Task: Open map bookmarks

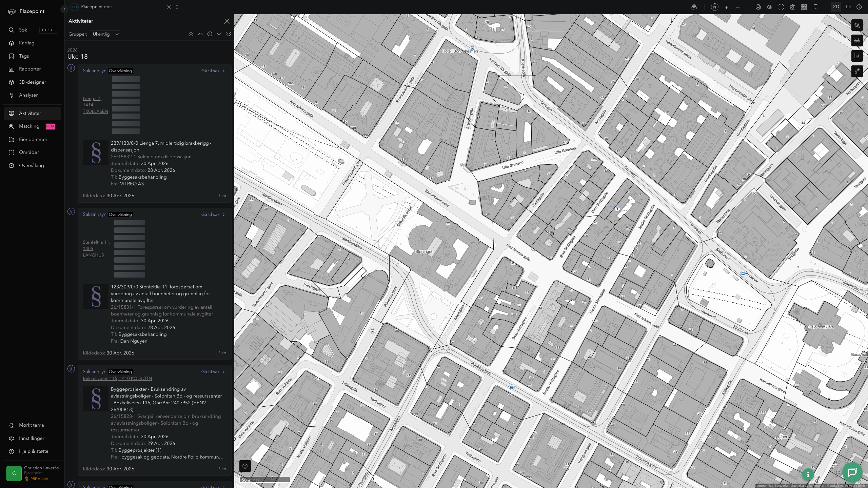Action: click(x=816, y=7)
